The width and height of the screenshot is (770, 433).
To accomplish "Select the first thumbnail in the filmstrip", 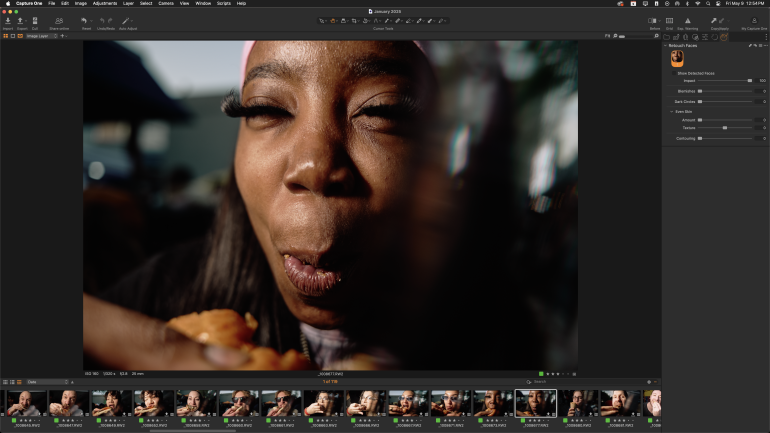I will tap(26, 404).
